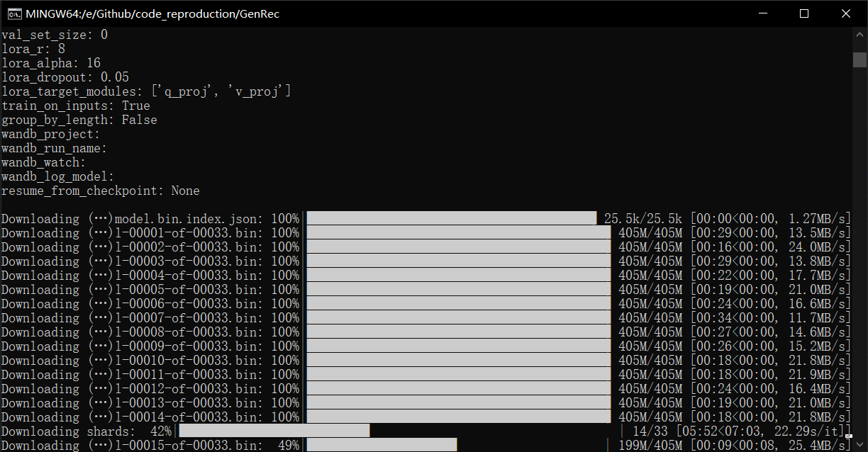Click the train_on_inputs: True text
The image size is (868, 452).
coord(75,106)
